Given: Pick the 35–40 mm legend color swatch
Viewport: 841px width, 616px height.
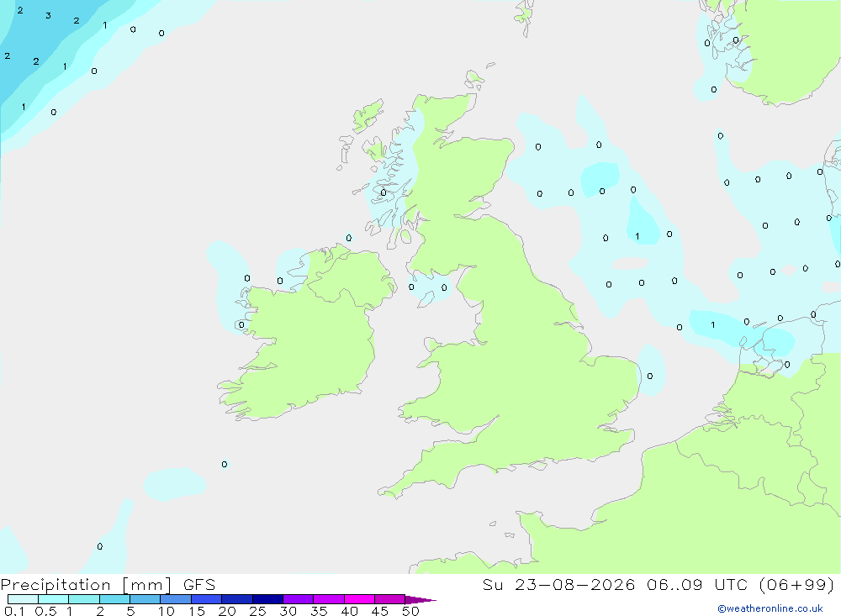Looking at the screenshot, I should coord(329,599).
